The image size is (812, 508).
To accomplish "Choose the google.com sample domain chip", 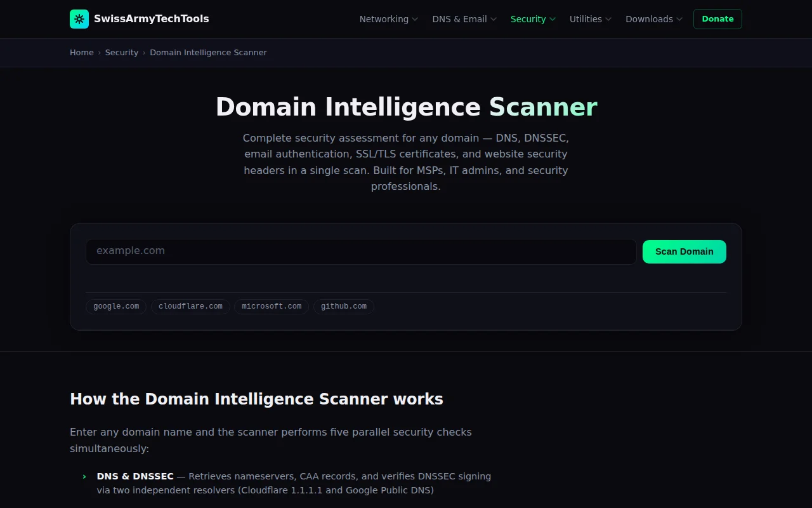I will [116, 307].
